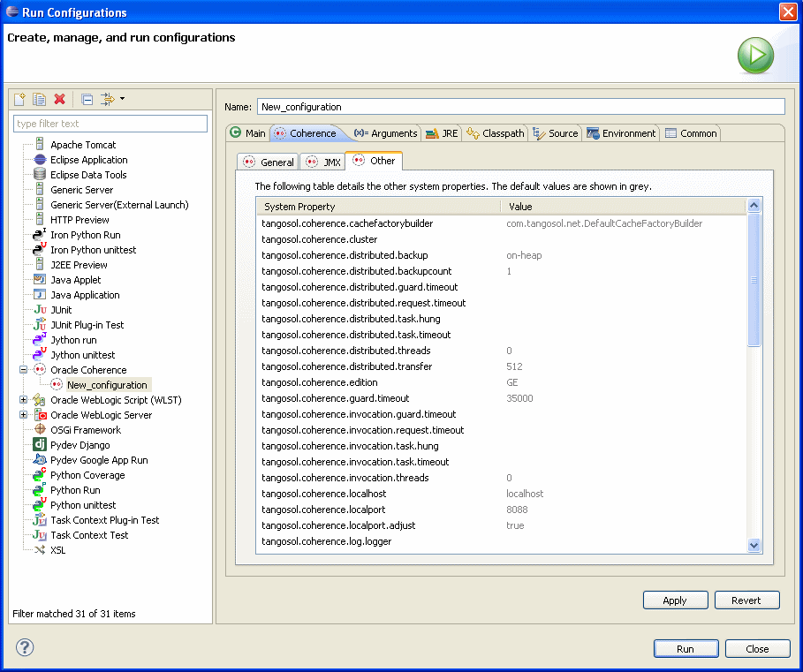Click the Help question mark icon
The image size is (803, 672).
pyautogui.click(x=25, y=647)
